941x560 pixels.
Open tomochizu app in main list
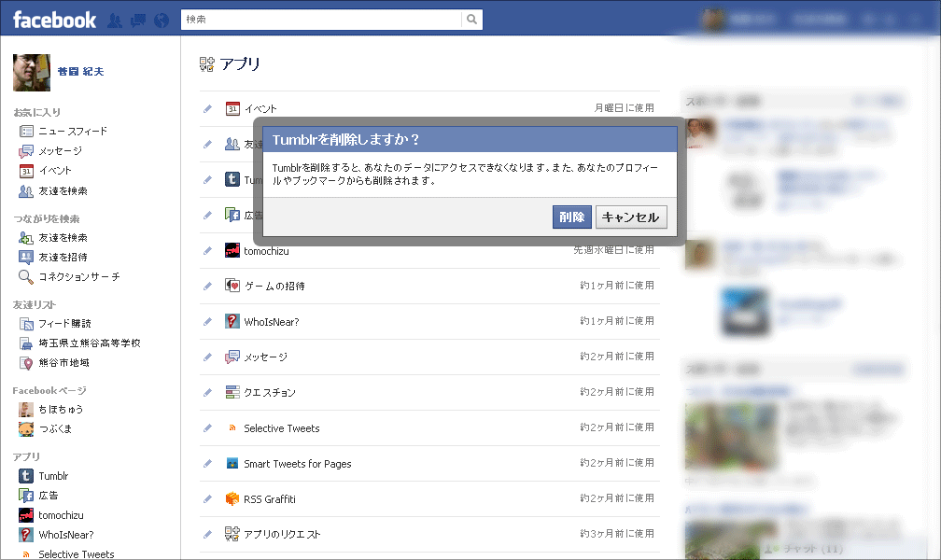pyautogui.click(x=266, y=251)
